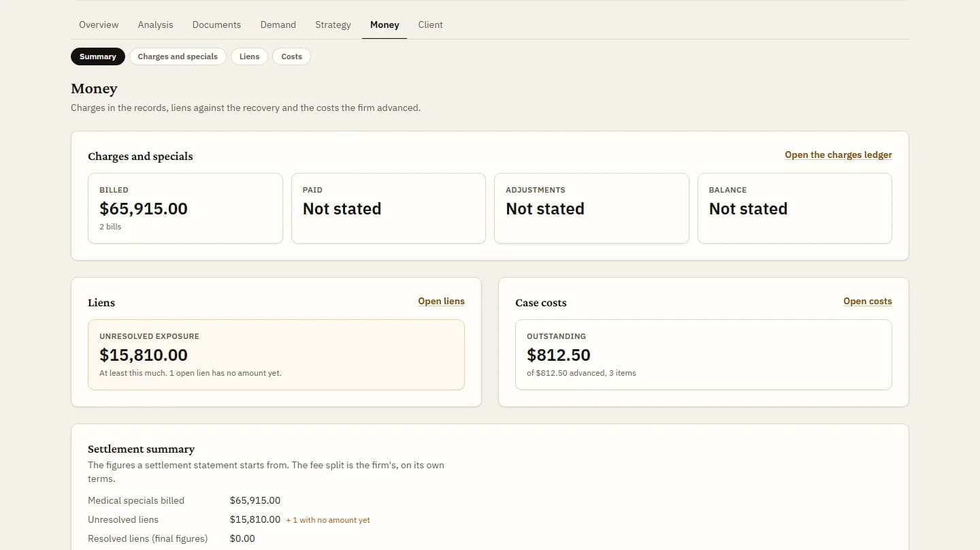
Task: Click '+ 1 with no amount yet' note
Action: click(328, 520)
